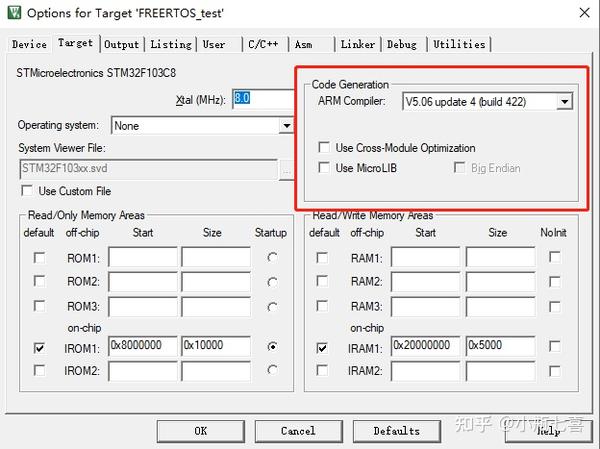Image resolution: width=600 pixels, height=449 pixels.
Task: Click the Keil app icon in title bar
Action: tap(15, 12)
